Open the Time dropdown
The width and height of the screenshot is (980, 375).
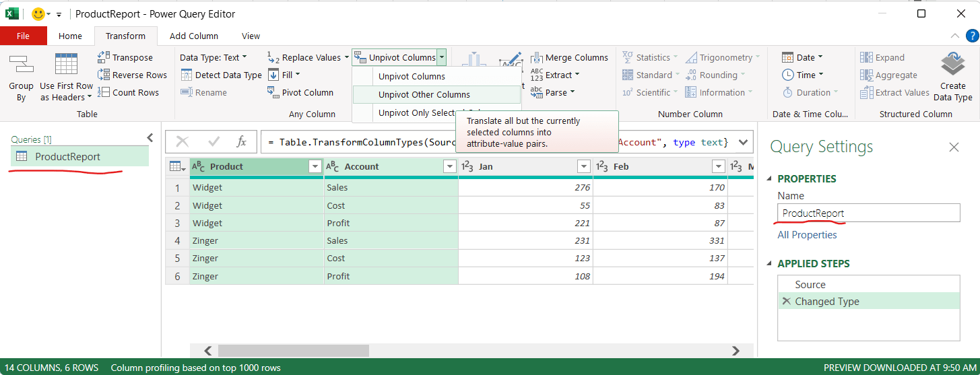[802, 75]
